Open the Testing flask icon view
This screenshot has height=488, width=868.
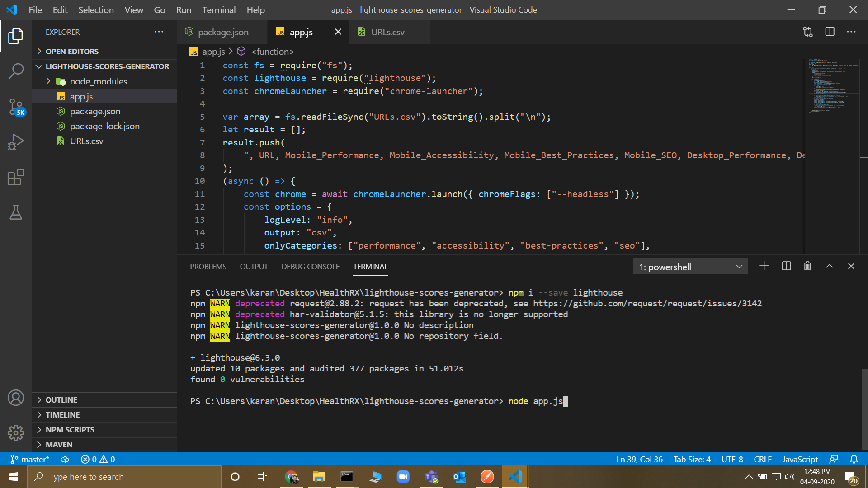click(16, 212)
